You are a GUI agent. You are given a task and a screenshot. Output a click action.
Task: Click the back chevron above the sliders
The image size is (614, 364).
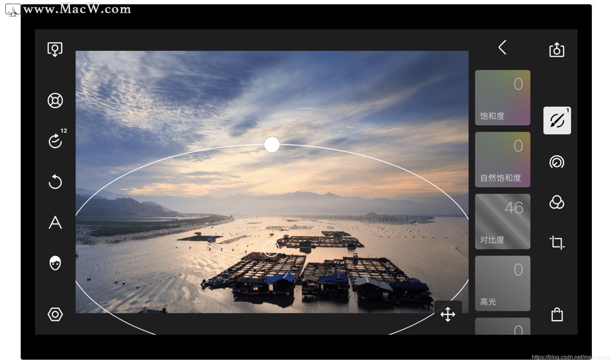[502, 47]
